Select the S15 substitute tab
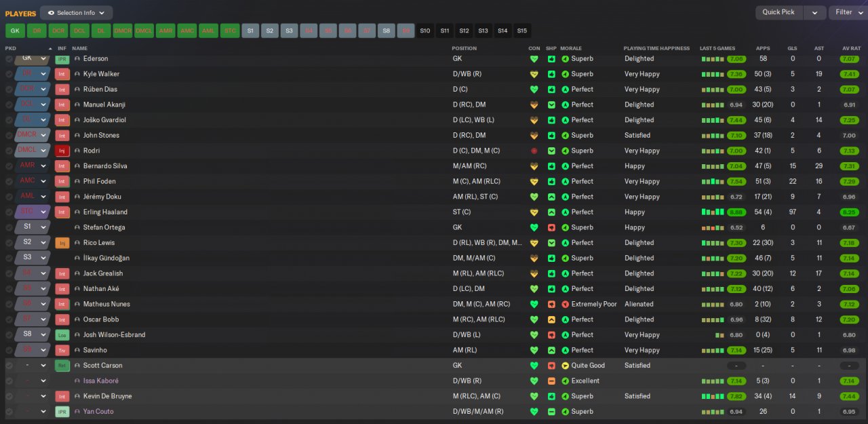 [521, 31]
